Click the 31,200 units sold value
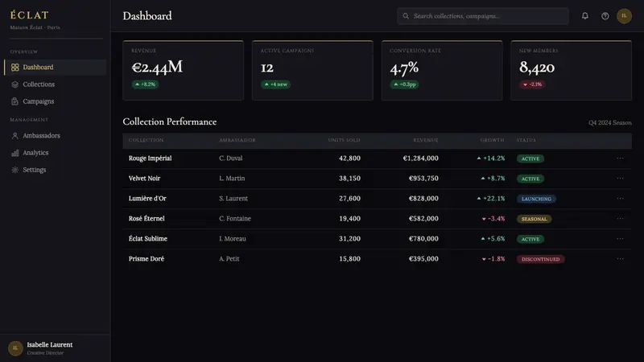644x362 pixels. point(349,238)
